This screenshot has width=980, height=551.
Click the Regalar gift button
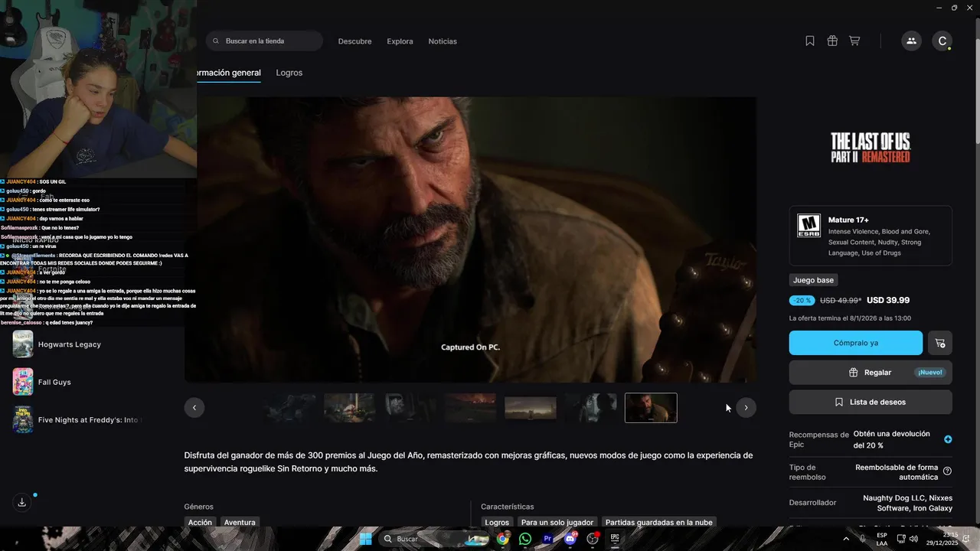[x=871, y=373]
